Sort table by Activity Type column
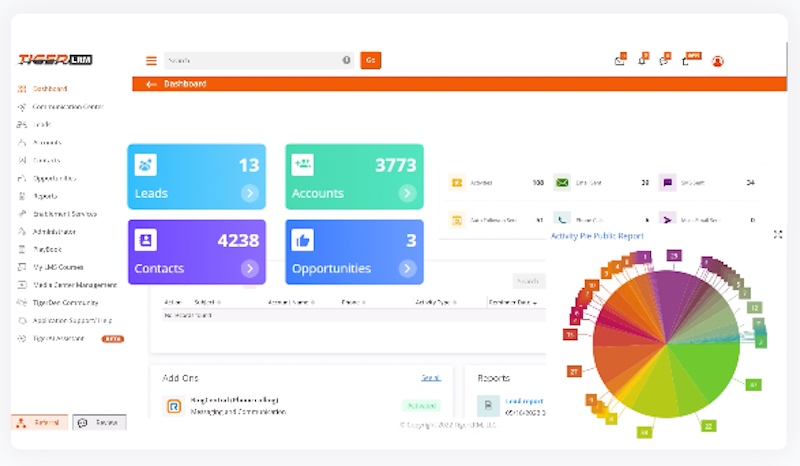The height and width of the screenshot is (466, 800). (x=436, y=302)
